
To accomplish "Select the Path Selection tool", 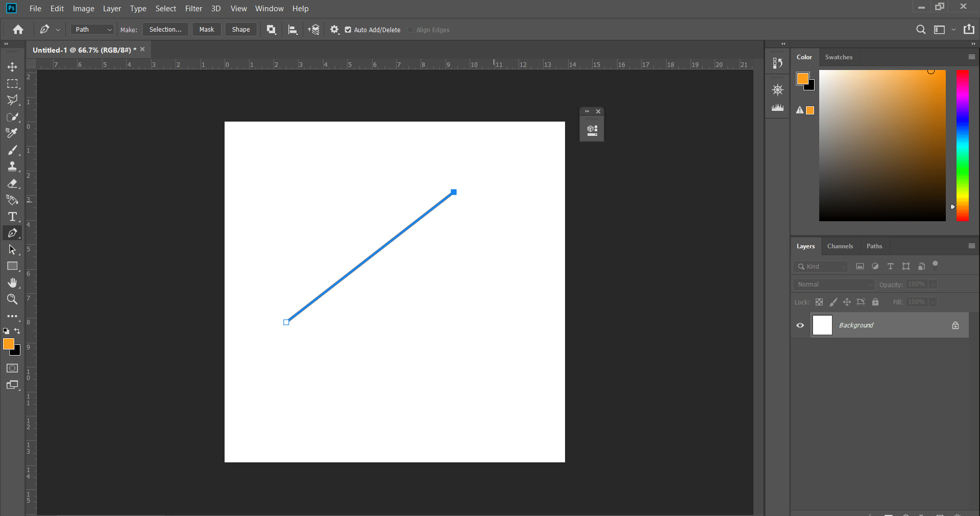I will [x=12, y=250].
